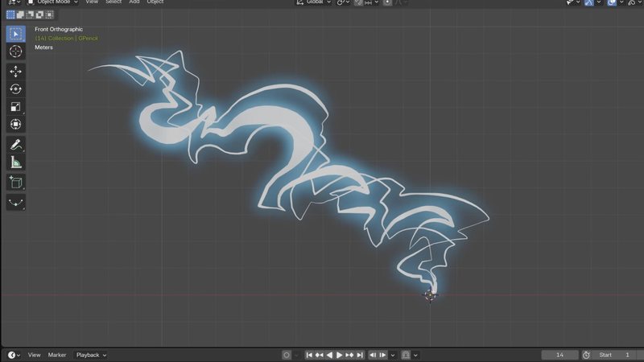This screenshot has height=362, width=644.
Task: Open the timeline editor type dropdown
Action: [14, 355]
